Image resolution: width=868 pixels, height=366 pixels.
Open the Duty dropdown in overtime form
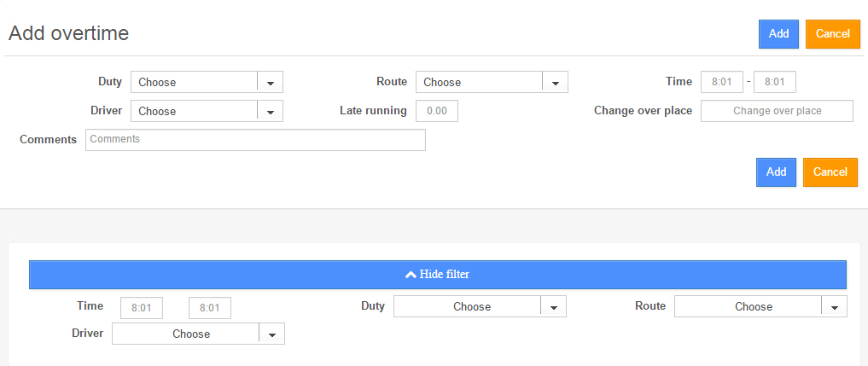(x=194, y=82)
